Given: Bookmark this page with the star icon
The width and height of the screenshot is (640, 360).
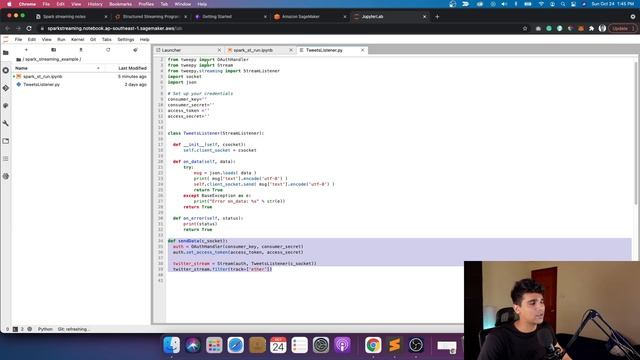Looking at the screenshot, I should click(x=525, y=29).
